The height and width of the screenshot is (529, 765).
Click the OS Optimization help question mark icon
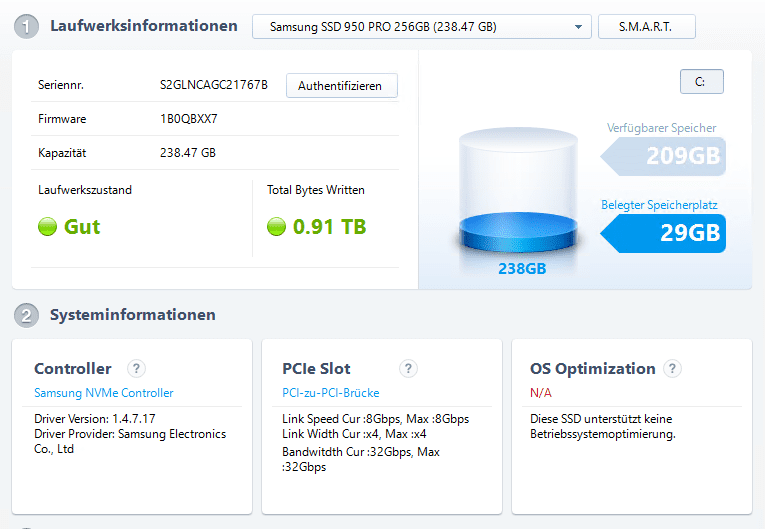pos(672,368)
